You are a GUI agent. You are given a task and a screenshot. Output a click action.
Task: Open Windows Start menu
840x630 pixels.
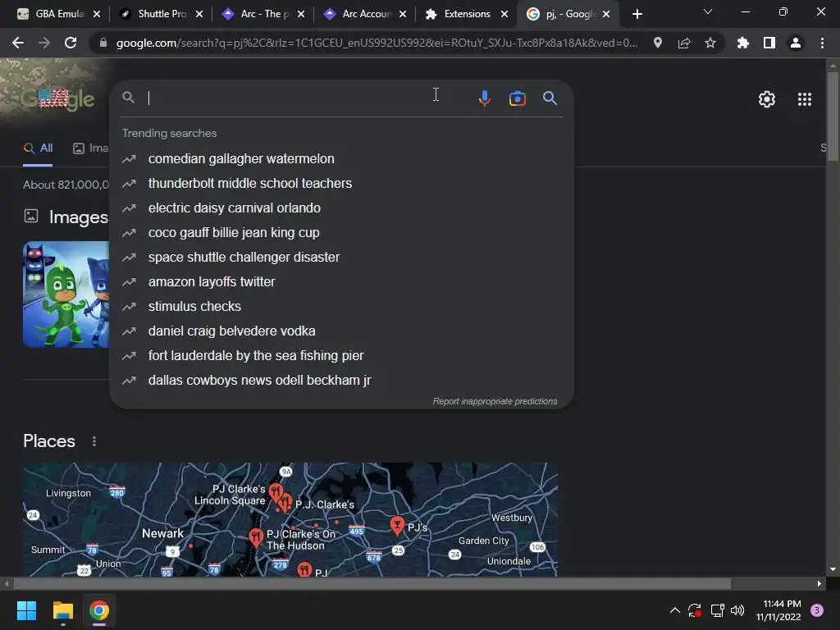pos(26,610)
